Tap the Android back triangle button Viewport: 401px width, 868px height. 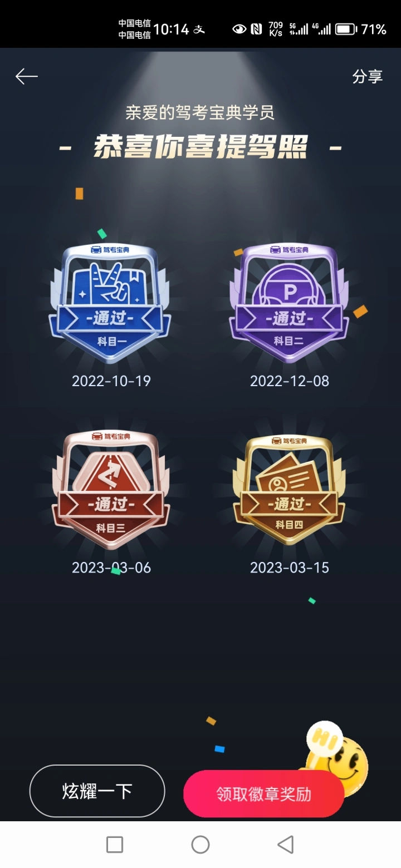pyautogui.click(x=285, y=845)
